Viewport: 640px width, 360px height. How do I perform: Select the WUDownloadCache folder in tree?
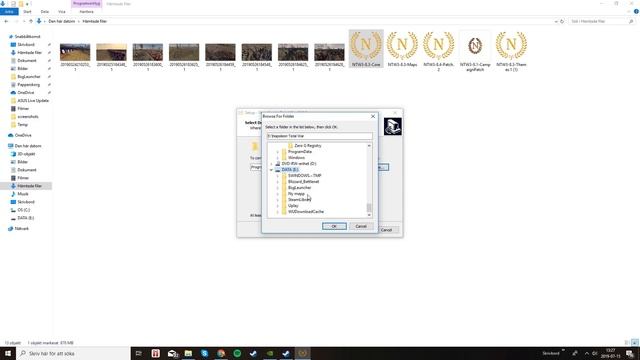pyautogui.click(x=306, y=212)
